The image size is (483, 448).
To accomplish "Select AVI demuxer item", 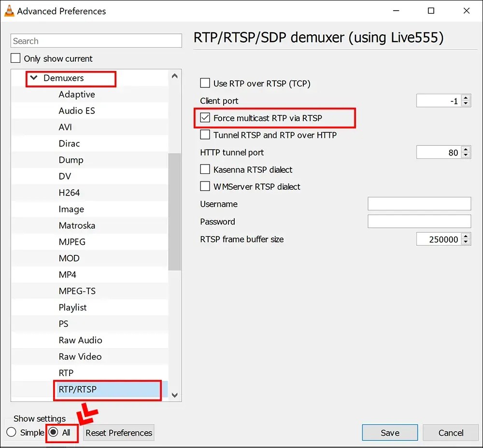I will 65,127.
